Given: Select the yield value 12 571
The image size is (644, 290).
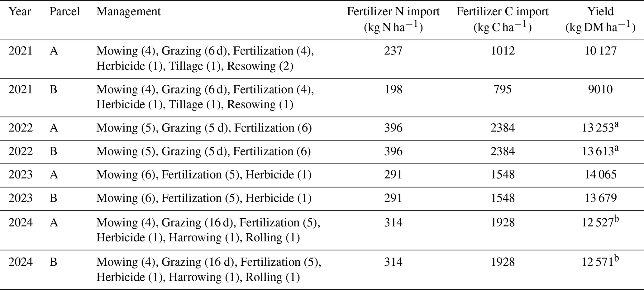Looking at the screenshot, I should [598, 262].
